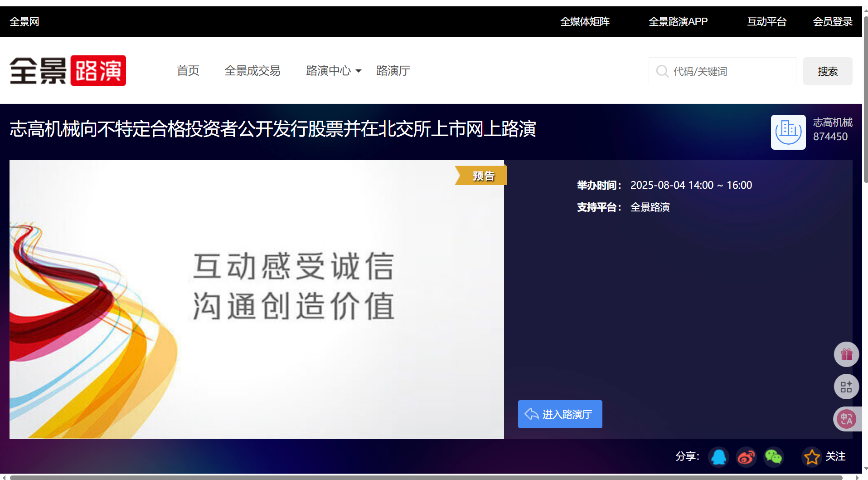The image size is (868, 480).
Task: Share via the QQ penguin icon
Action: pyautogui.click(x=718, y=456)
